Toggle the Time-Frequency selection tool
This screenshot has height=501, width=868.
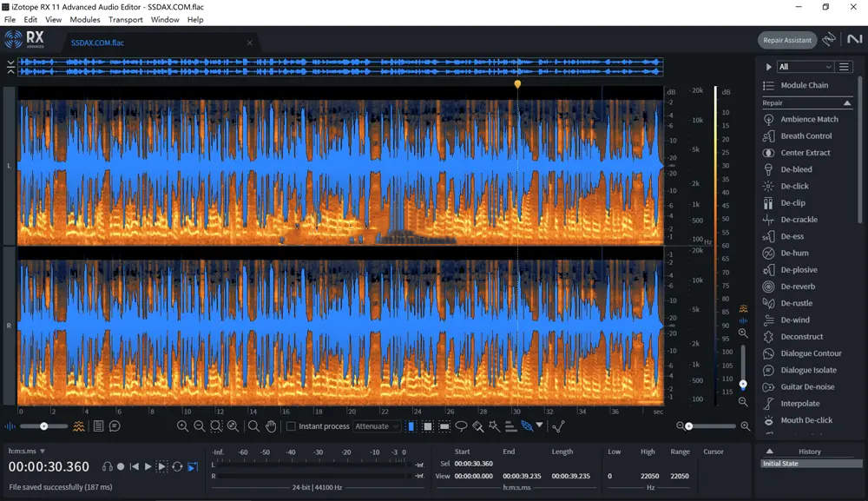tap(427, 426)
